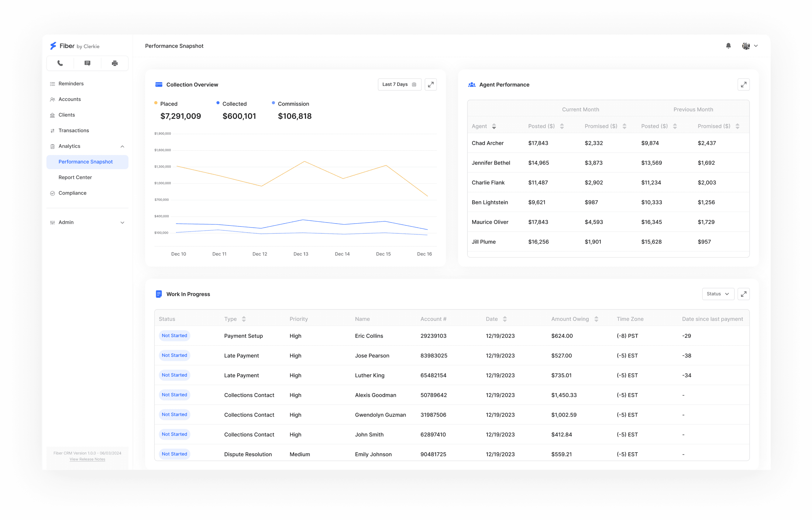Open the Last 7 Days date selector

[399, 84]
